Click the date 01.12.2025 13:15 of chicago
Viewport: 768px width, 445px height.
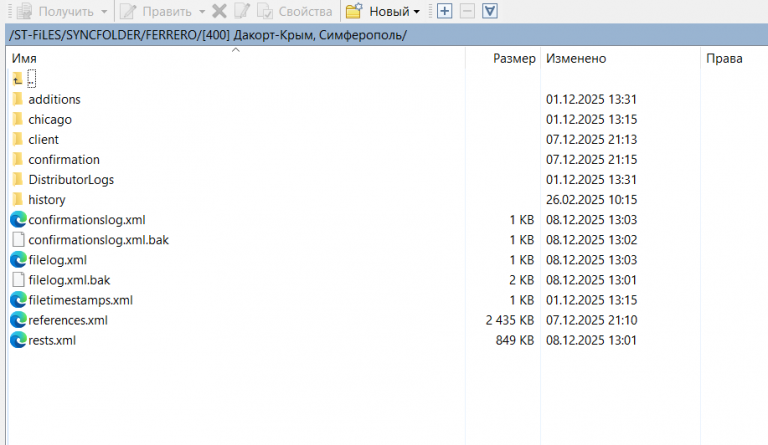point(591,119)
